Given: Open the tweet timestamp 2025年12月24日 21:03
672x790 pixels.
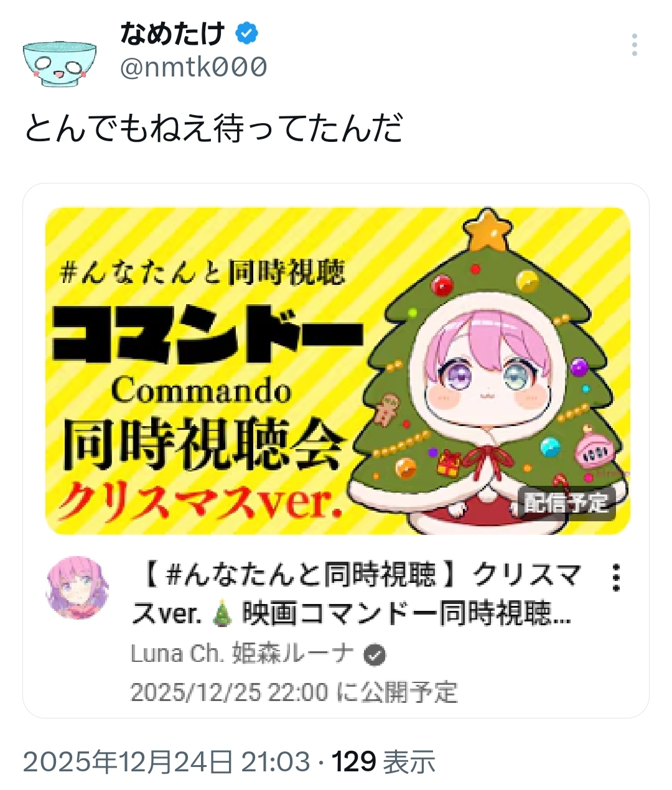Looking at the screenshot, I should (x=167, y=762).
